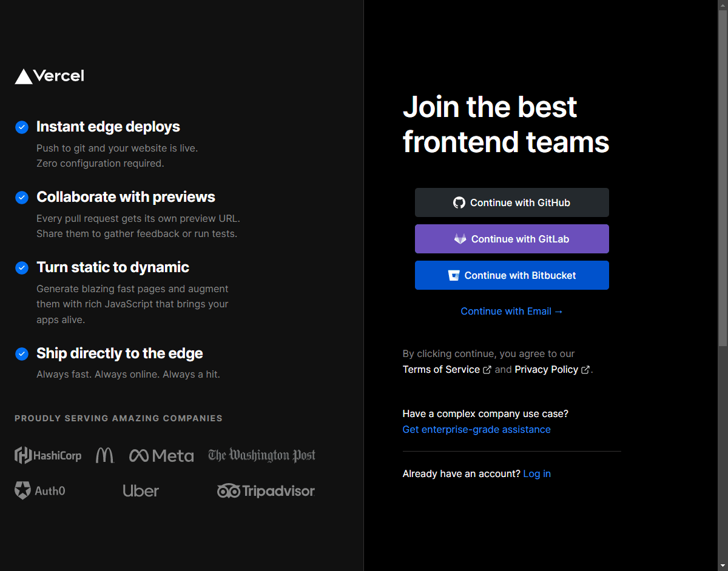Get enterprise-grade assistance

point(477,430)
